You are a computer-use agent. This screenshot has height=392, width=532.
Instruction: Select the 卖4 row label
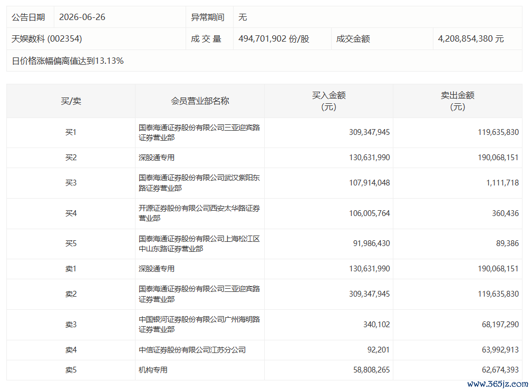click(x=71, y=350)
